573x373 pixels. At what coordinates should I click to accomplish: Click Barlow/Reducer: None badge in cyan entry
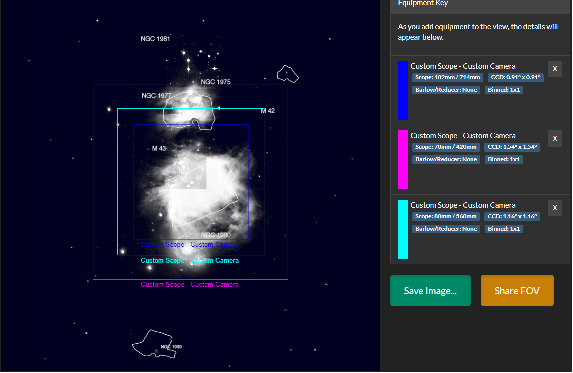click(446, 229)
